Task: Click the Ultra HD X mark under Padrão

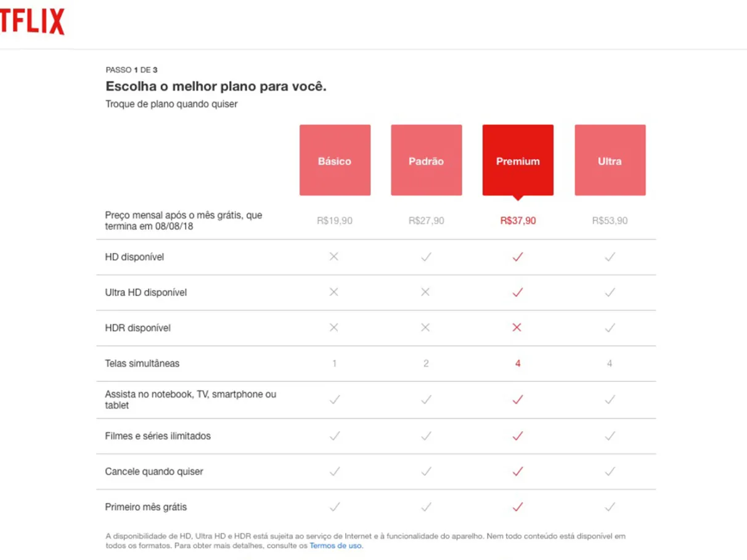Action: (x=426, y=292)
